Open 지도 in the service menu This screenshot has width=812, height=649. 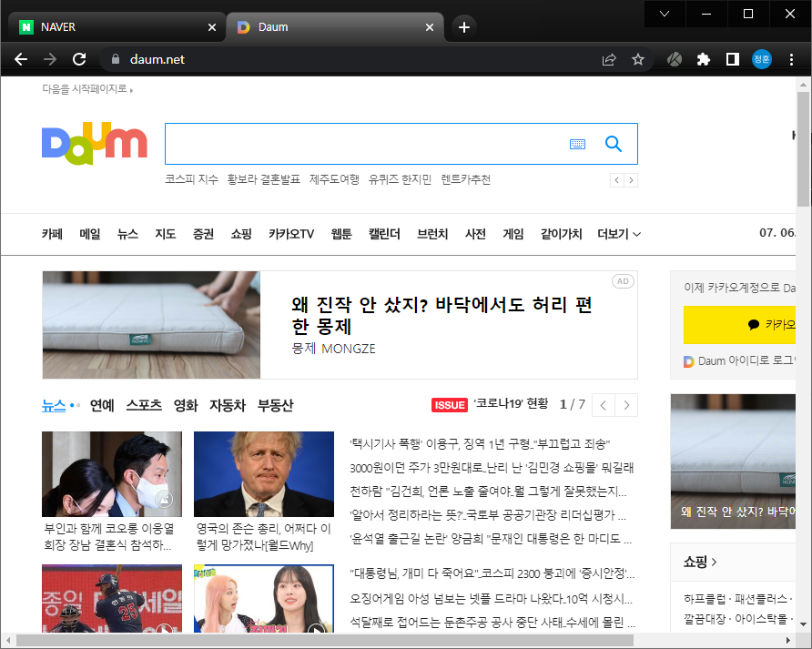166,234
